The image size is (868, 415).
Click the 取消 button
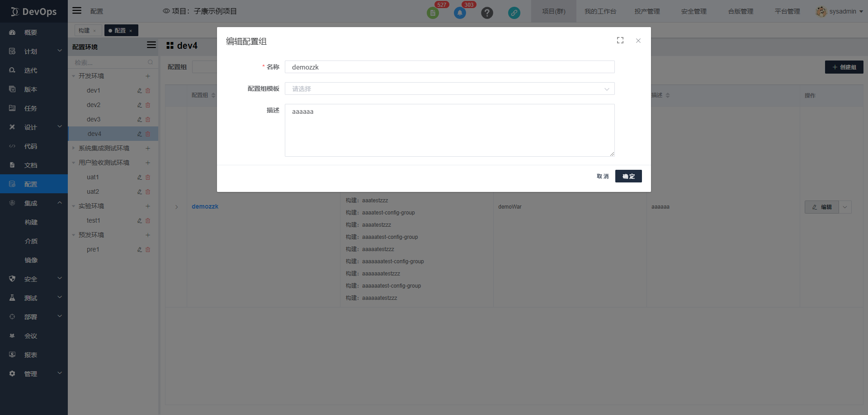click(x=603, y=176)
